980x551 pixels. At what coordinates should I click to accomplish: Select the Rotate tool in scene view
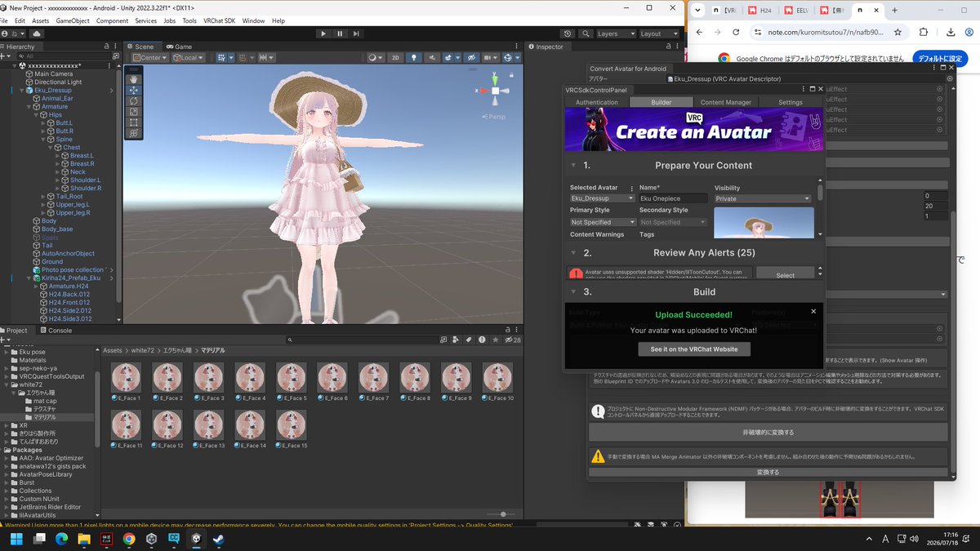click(134, 100)
